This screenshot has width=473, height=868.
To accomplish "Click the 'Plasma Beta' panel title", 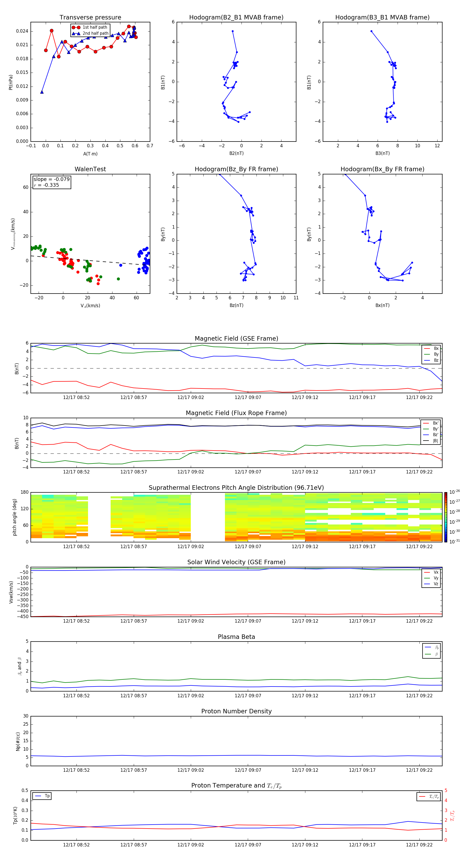I will point(236,637).
